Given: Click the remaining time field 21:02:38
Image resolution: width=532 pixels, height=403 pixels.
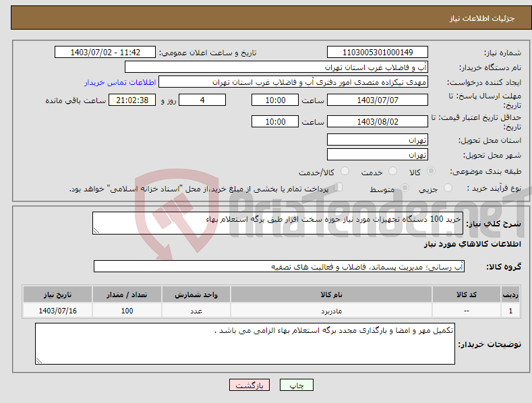Looking at the screenshot, I should 132,100.
